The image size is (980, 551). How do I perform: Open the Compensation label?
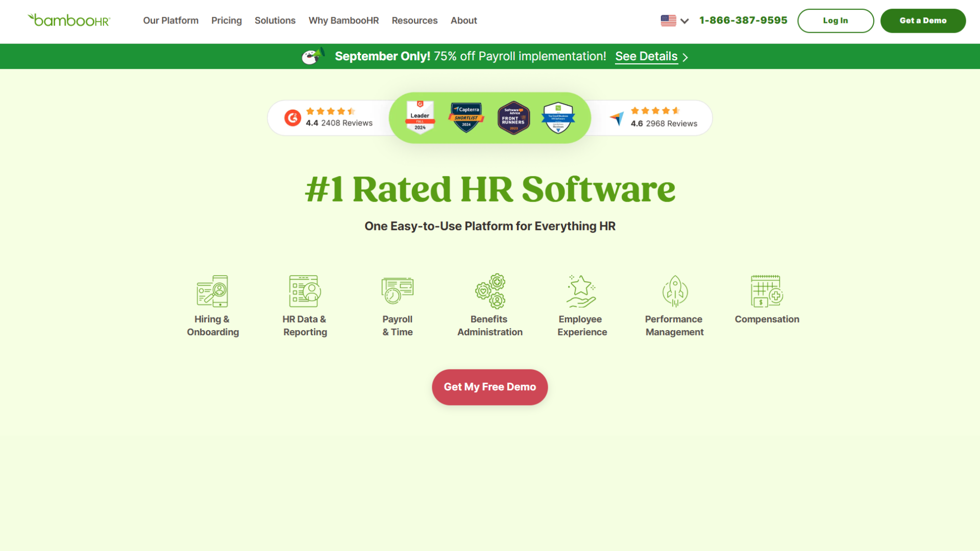tap(767, 319)
